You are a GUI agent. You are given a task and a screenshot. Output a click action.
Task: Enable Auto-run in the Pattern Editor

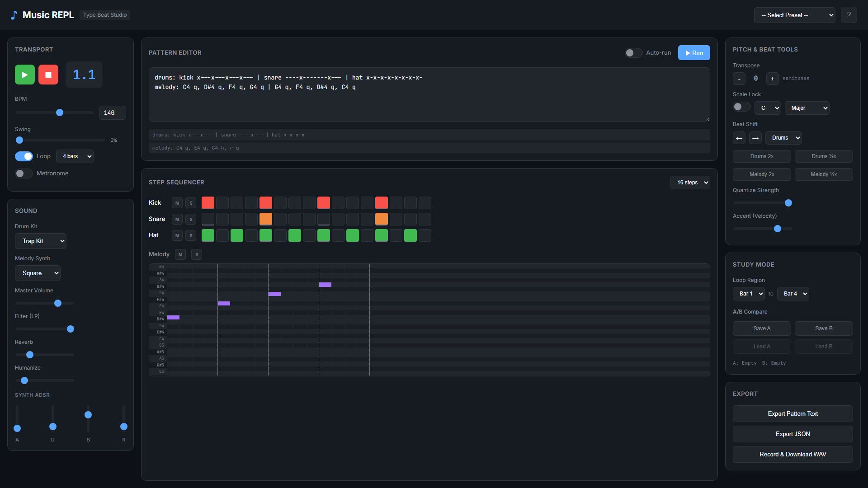coord(633,53)
